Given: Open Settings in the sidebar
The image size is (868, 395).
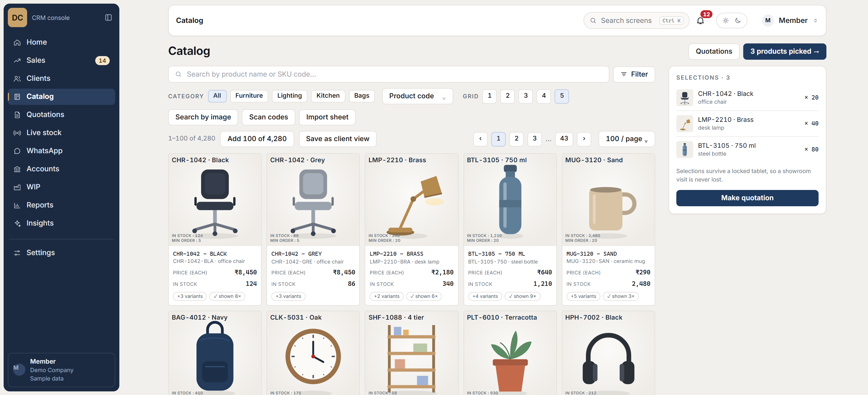Looking at the screenshot, I should coord(62,253).
